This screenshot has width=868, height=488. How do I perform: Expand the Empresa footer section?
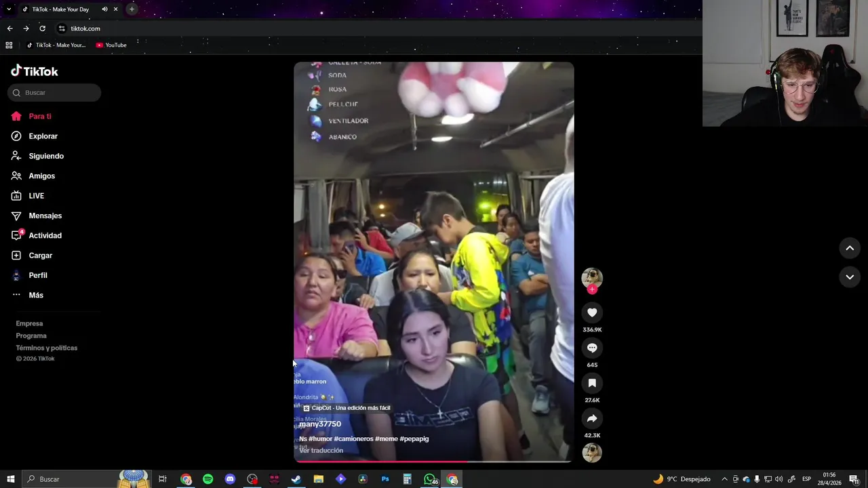click(29, 323)
